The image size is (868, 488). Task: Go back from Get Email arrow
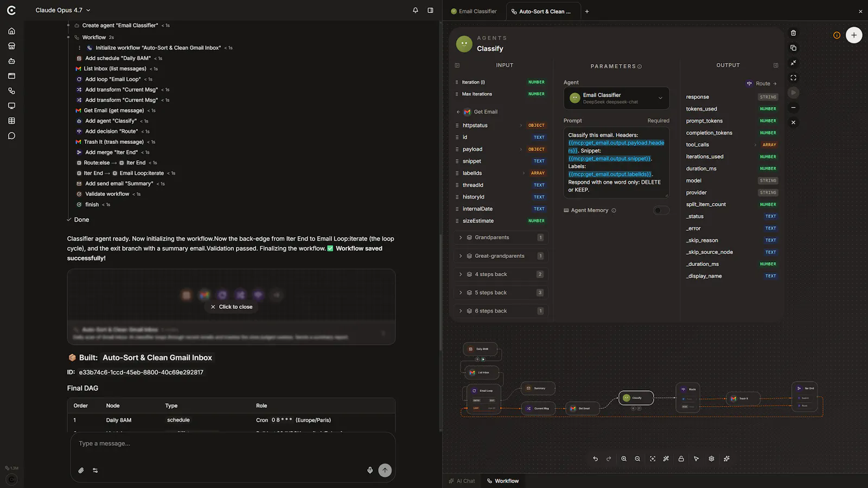coord(458,112)
